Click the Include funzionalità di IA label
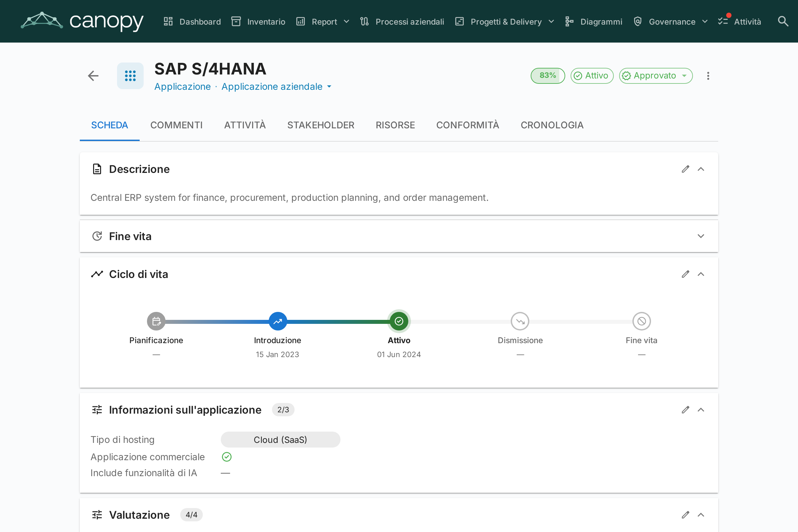This screenshot has height=532, width=798. (x=144, y=473)
